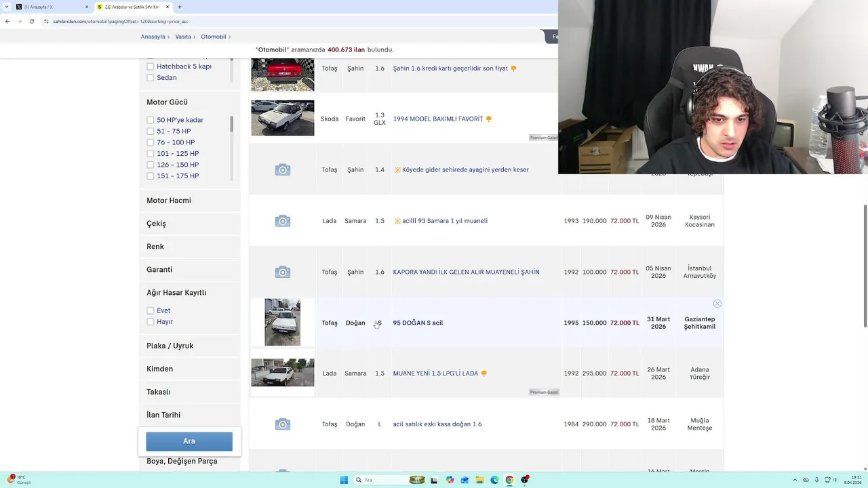Image resolution: width=868 pixels, height=488 pixels.
Task: Open the Vasıta breadcrumb link
Action: (x=183, y=37)
